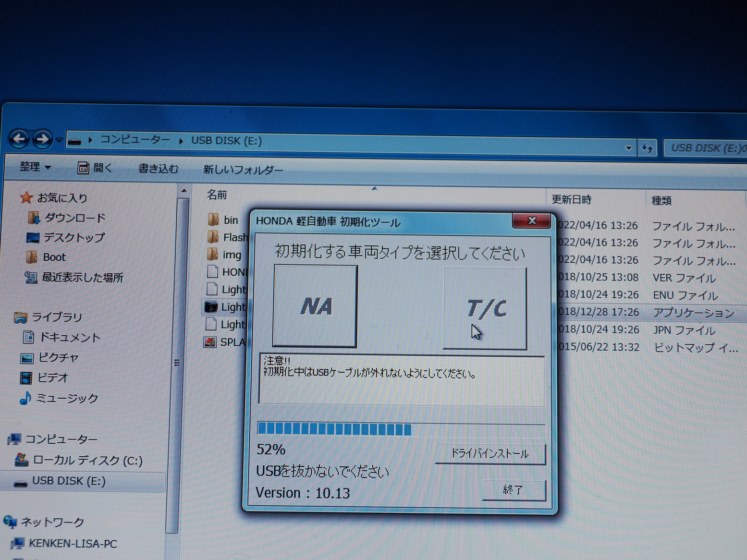Click 開く in Explorer toolbar
The height and width of the screenshot is (560, 747).
pyautogui.click(x=95, y=168)
